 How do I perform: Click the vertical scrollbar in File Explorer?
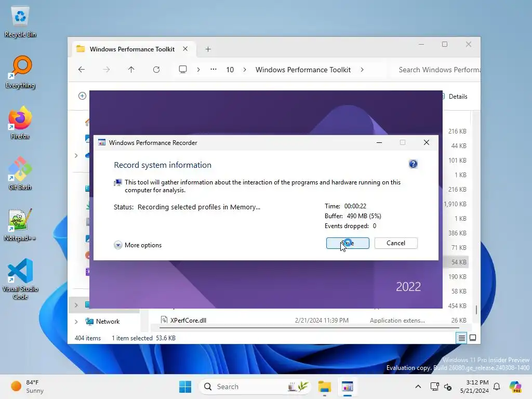click(x=476, y=310)
